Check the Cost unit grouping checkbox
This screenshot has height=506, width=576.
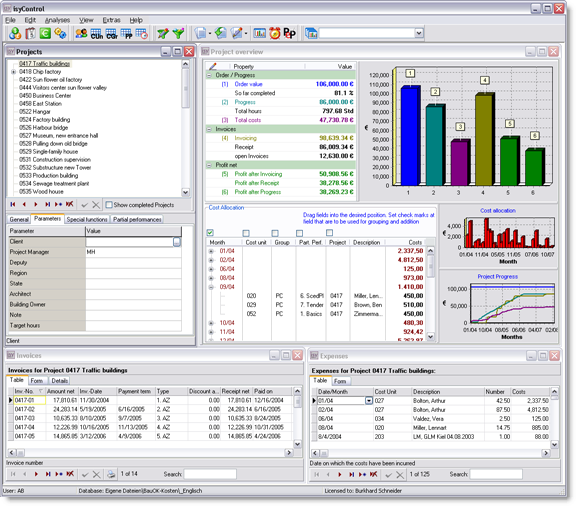tap(246, 233)
